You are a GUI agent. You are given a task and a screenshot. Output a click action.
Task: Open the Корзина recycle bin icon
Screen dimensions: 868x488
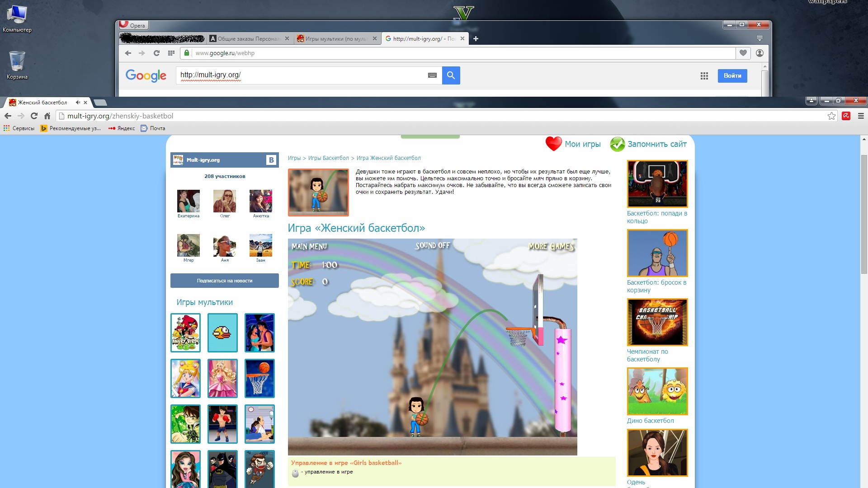17,65
